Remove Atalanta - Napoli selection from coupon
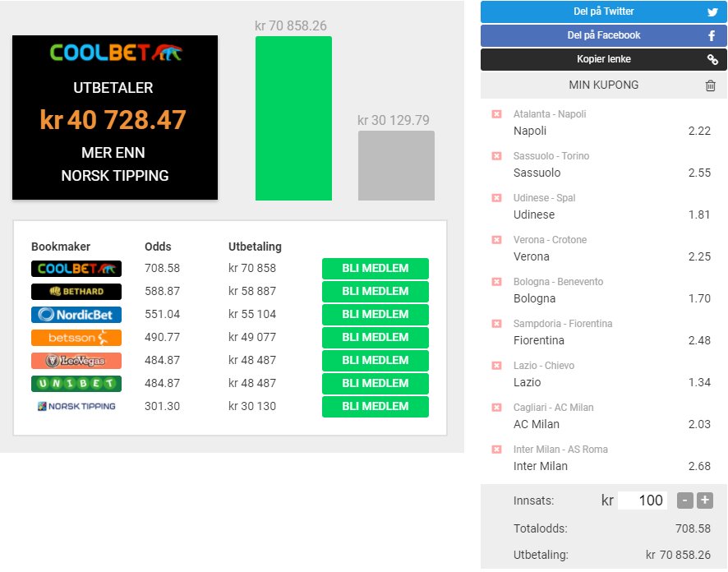Viewport: 728px width, 572px height. click(x=496, y=113)
